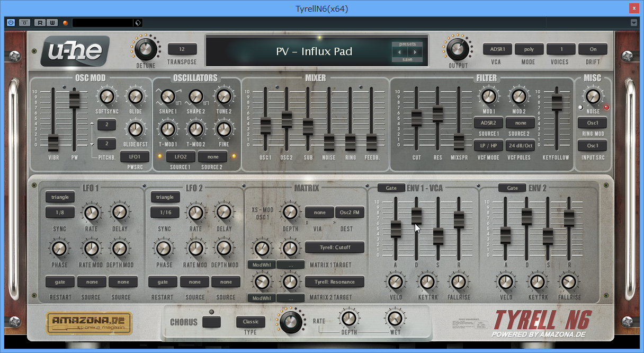Open the Osc2 FM destination selector
Viewport: 644px width, 353px height.
(x=350, y=213)
